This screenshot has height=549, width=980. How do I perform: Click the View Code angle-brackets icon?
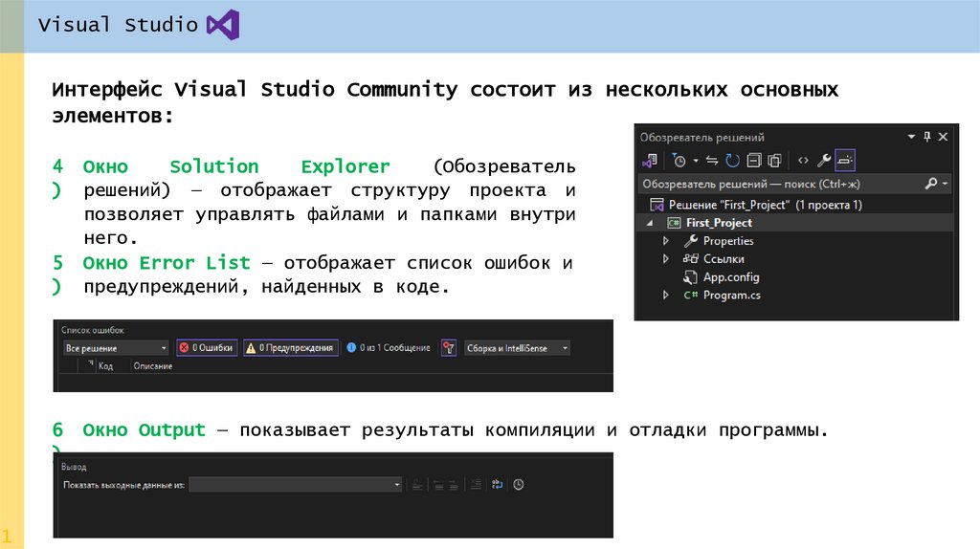click(x=803, y=161)
